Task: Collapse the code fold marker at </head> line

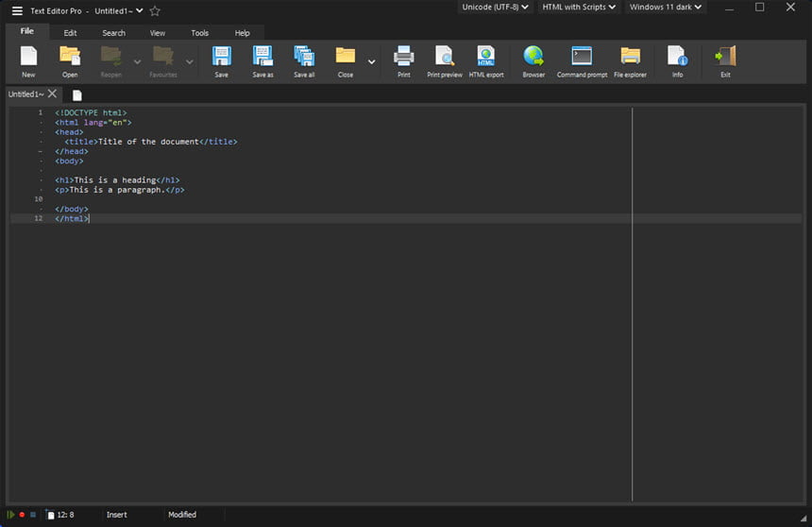Action: pos(41,151)
